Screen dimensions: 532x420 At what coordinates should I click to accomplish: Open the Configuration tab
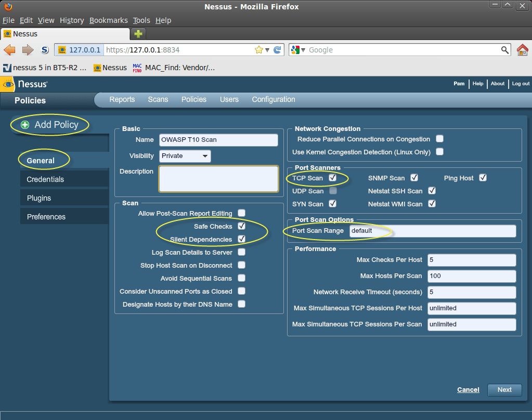pyautogui.click(x=274, y=99)
